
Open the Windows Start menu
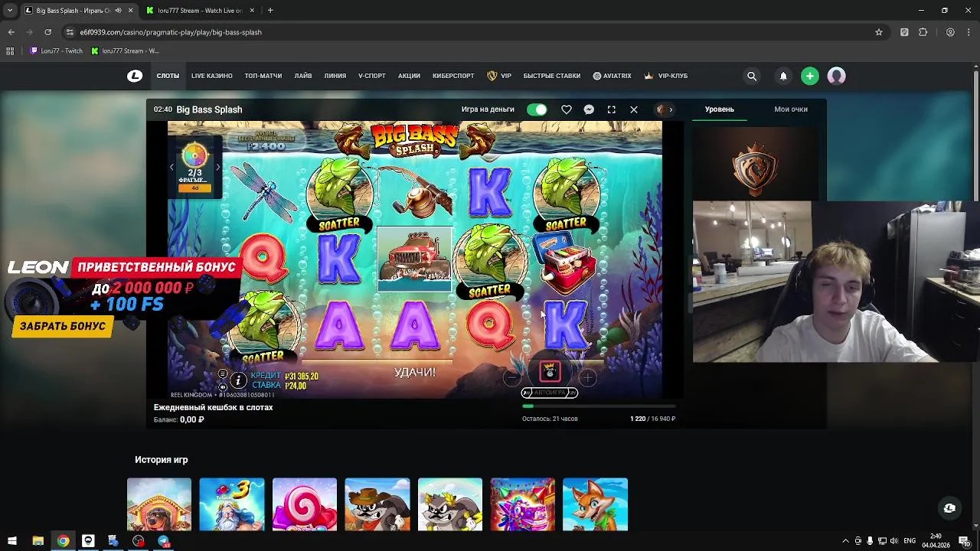pos(12,541)
